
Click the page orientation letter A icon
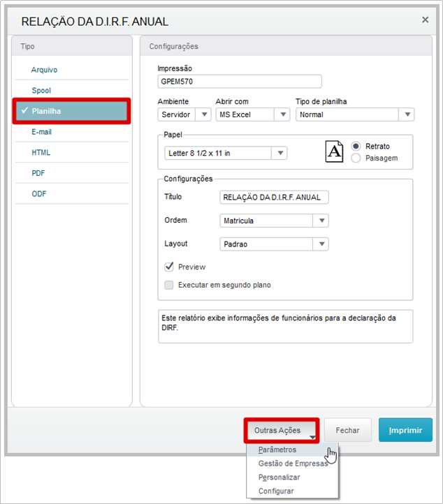click(334, 151)
